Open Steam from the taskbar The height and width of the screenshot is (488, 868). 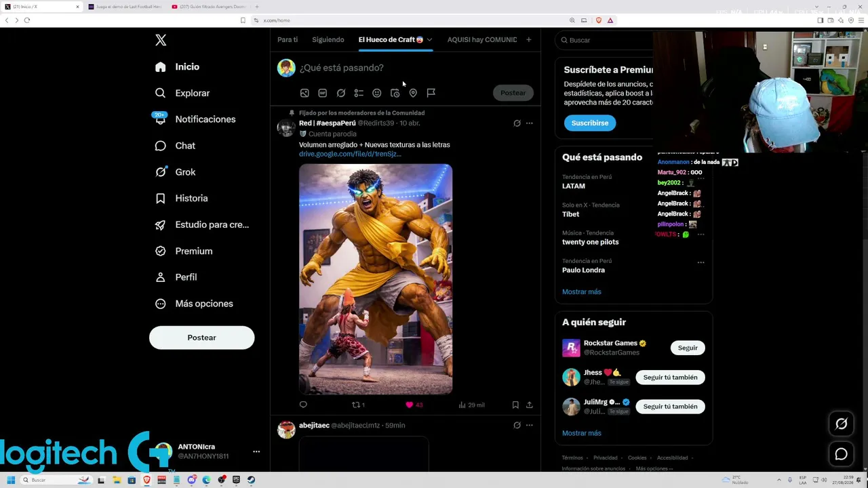click(251, 481)
